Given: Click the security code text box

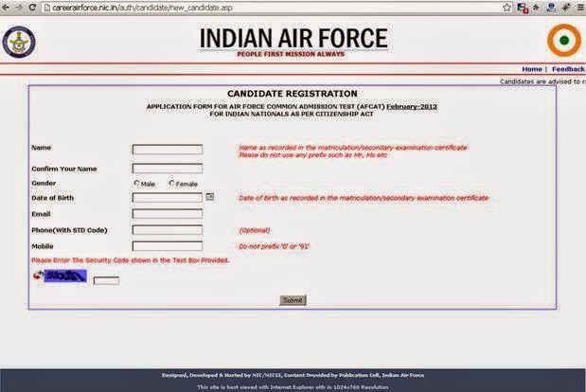Looking at the screenshot, I should [x=107, y=280].
